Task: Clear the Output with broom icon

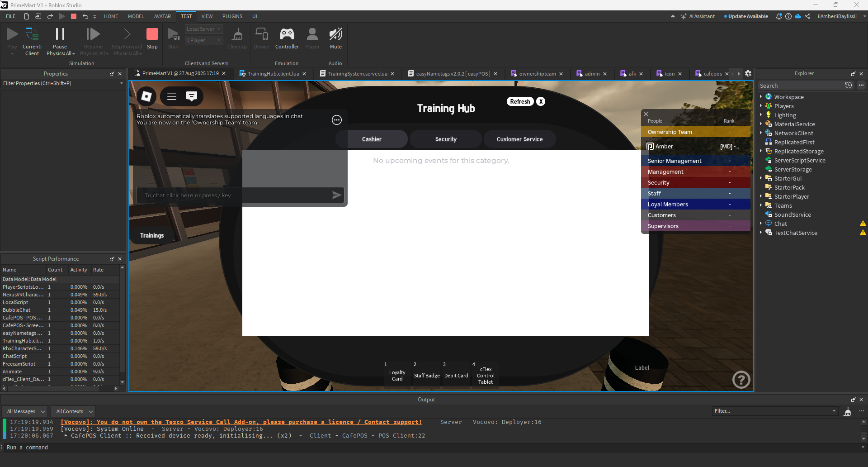Action: [848, 411]
